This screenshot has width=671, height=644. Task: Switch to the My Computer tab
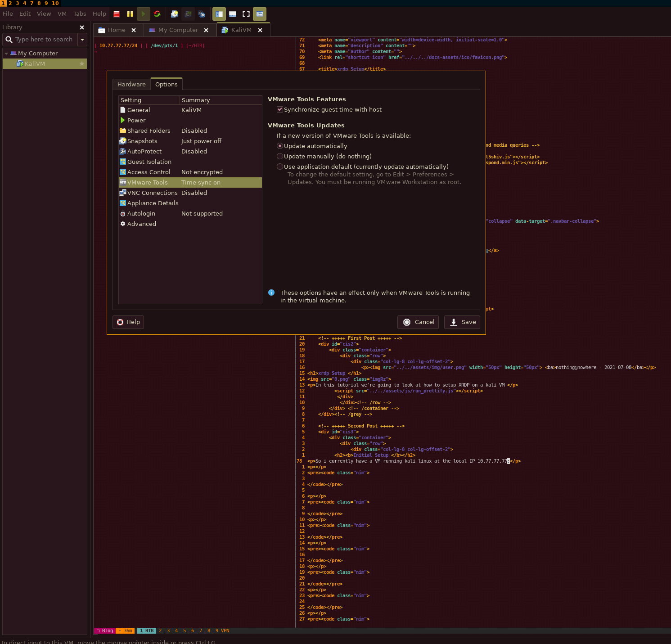tap(178, 30)
